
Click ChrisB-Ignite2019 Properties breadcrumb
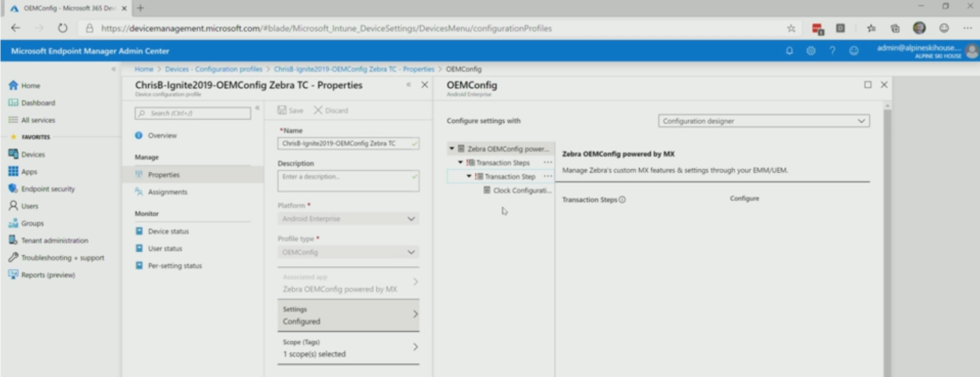354,69
